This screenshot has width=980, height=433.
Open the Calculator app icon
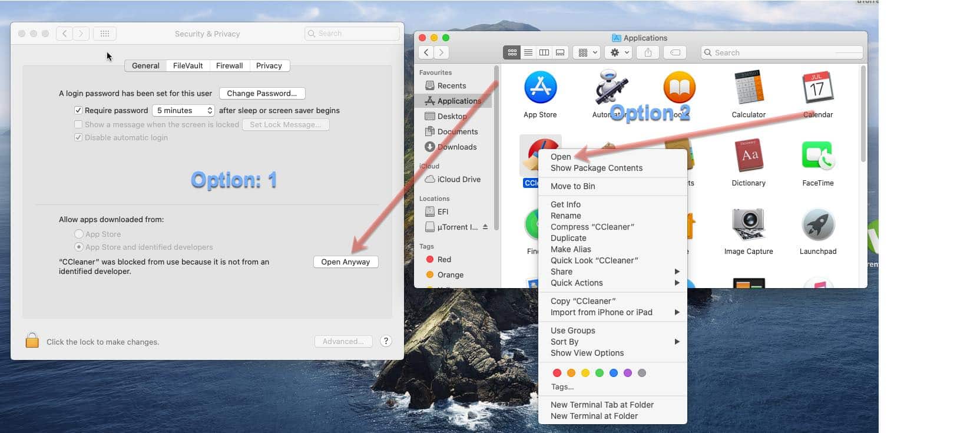point(749,88)
